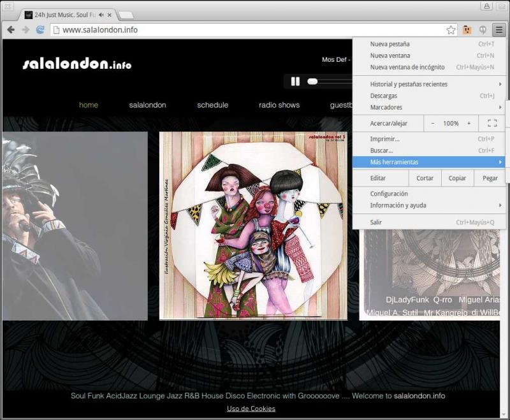Viewport: 510px width, 420px height.
Task: Choose Salir to quit the browser
Action: 428,222
